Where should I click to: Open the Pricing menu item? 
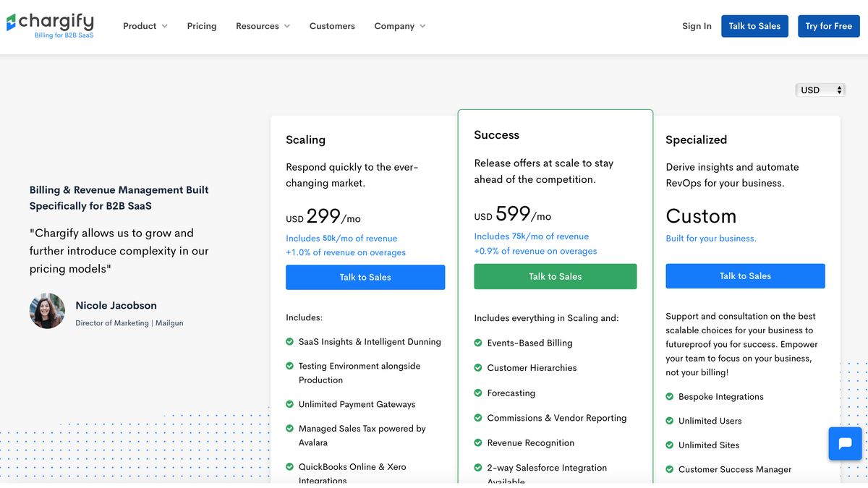point(201,25)
